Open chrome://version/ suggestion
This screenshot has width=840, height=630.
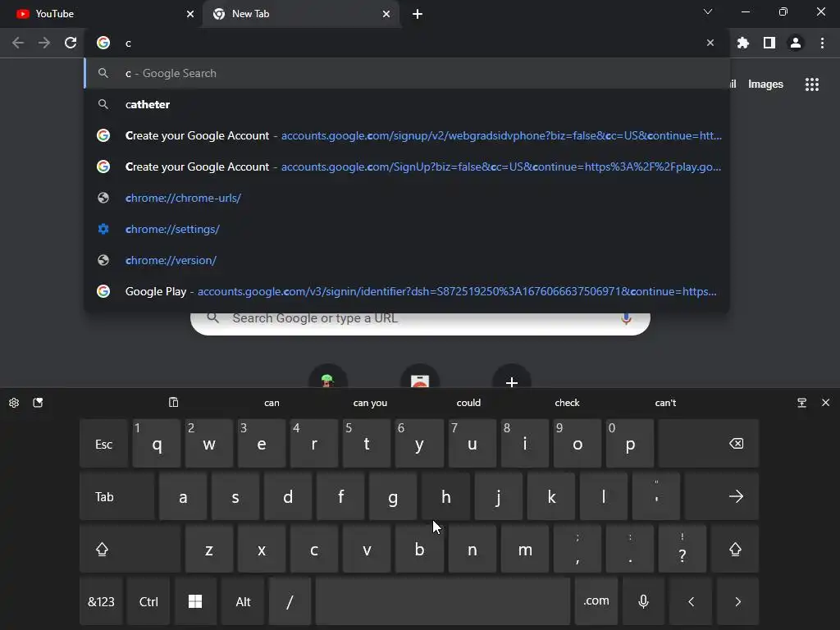pyautogui.click(x=407, y=260)
